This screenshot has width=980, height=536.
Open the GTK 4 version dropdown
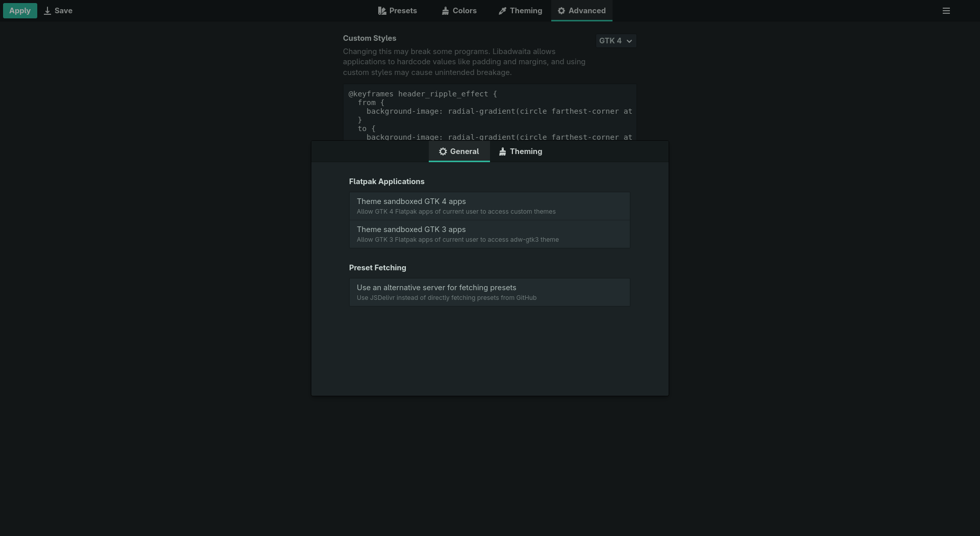(x=616, y=41)
